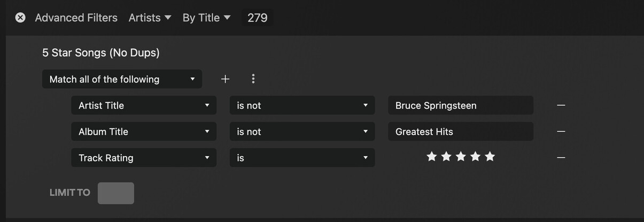Remove the Track Rating filter row
644x222 pixels.
click(x=561, y=158)
